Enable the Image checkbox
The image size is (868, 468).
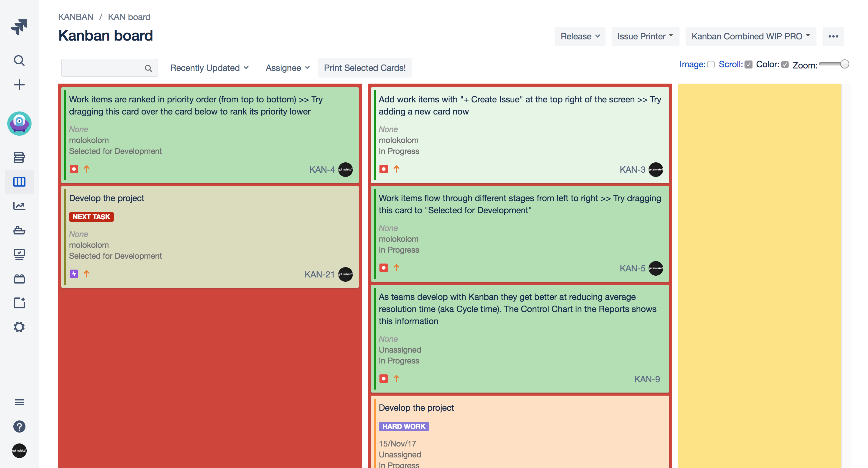[711, 65]
